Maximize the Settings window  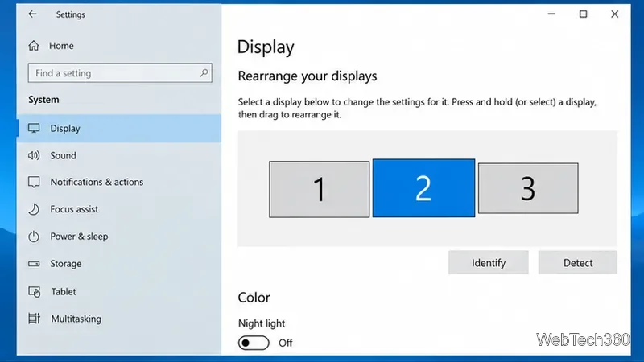(x=583, y=14)
